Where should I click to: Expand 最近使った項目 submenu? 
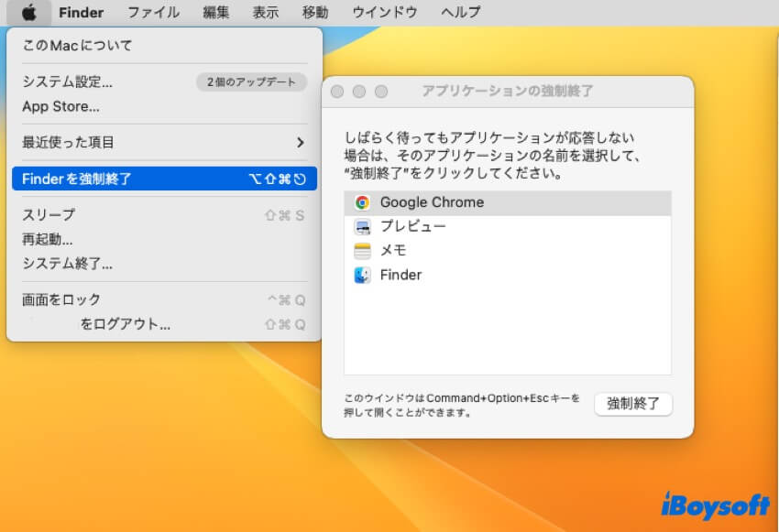(164, 143)
